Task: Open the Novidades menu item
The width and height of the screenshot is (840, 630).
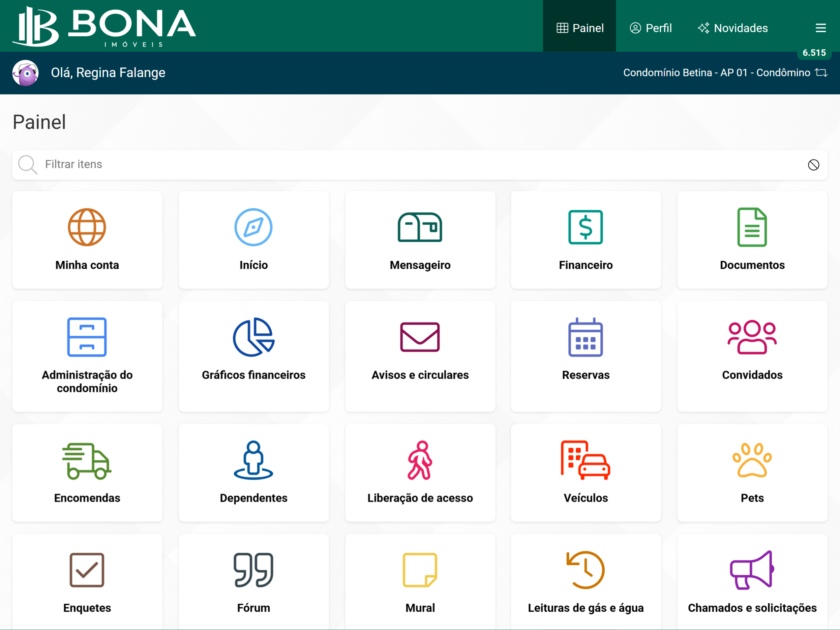Action: [733, 28]
